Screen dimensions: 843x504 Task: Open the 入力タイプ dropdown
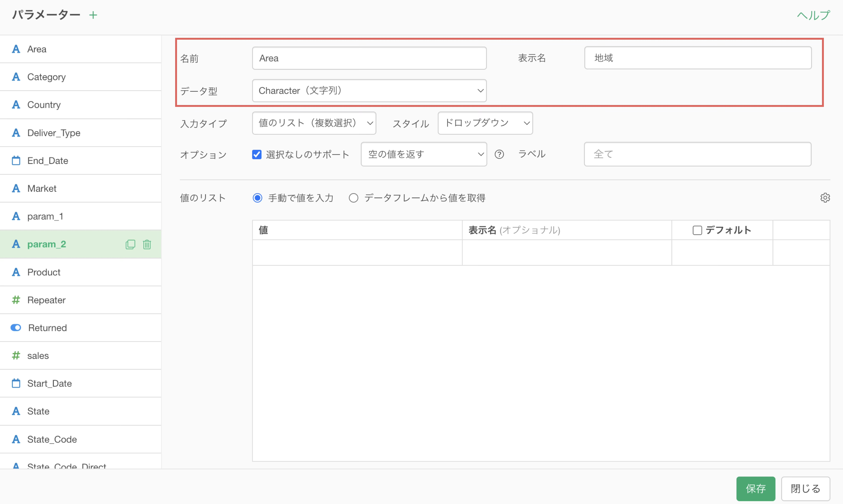click(x=314, y=123)
